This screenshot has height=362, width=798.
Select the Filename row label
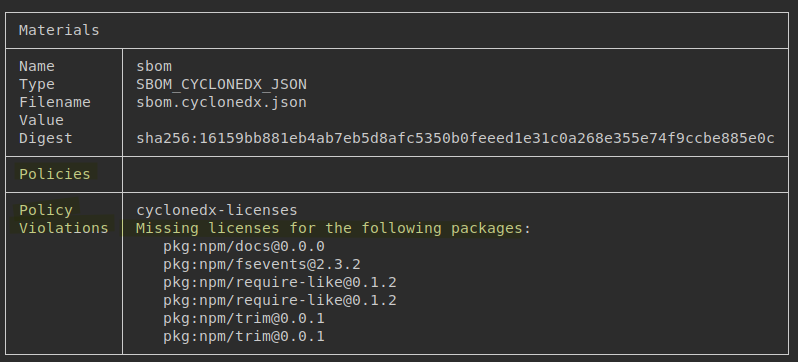click(54, 102)
